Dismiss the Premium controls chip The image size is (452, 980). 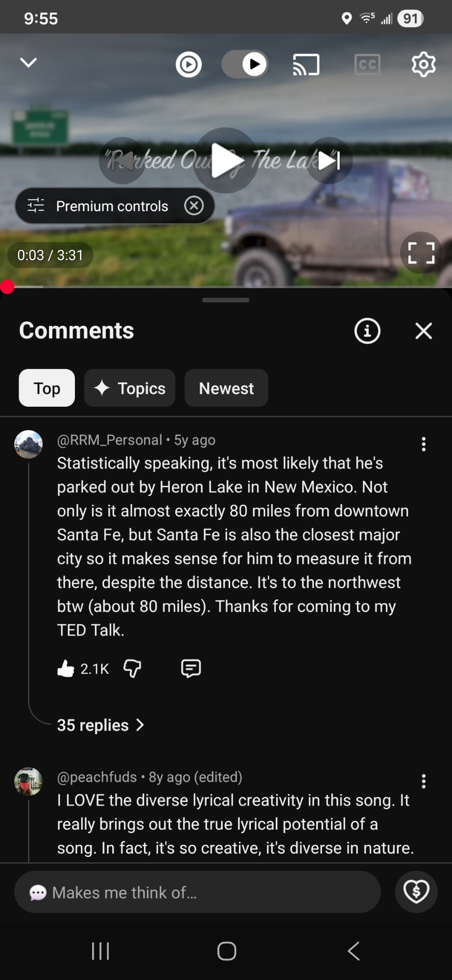pos(194,206)
